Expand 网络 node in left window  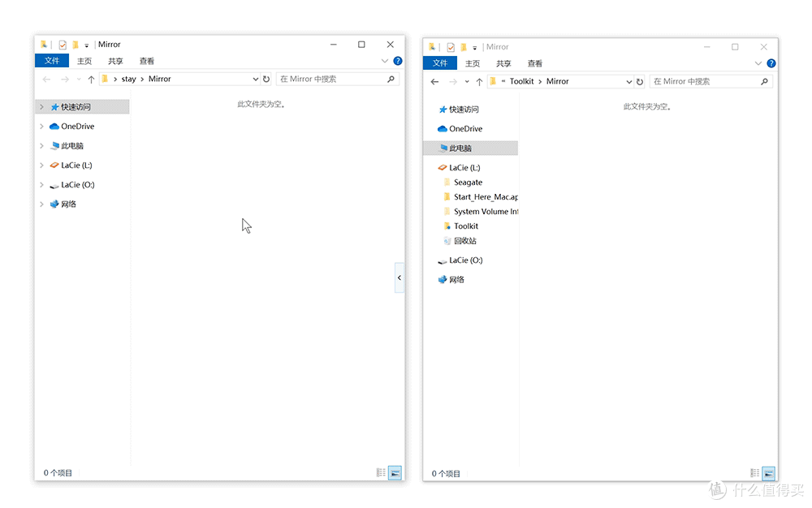(x=41, y=204)
